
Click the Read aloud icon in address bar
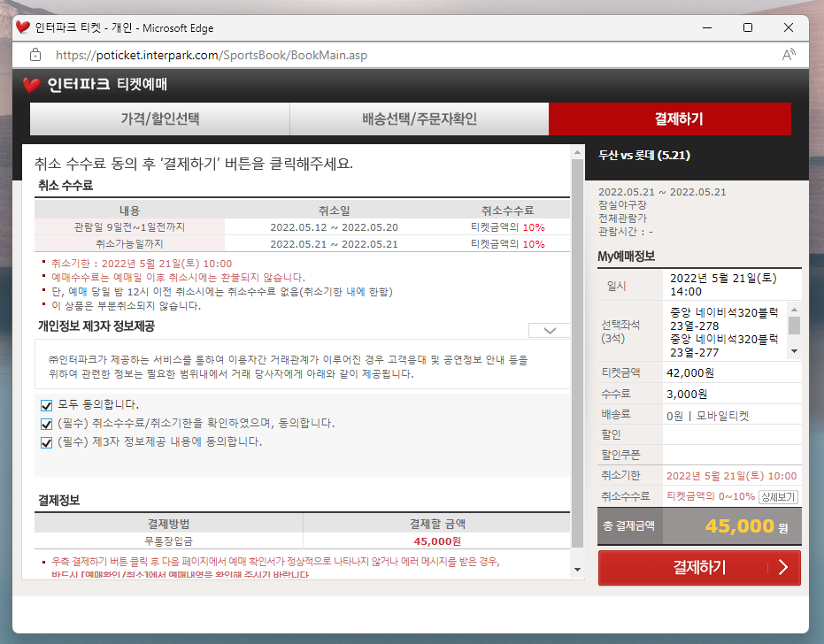(789, 55)
